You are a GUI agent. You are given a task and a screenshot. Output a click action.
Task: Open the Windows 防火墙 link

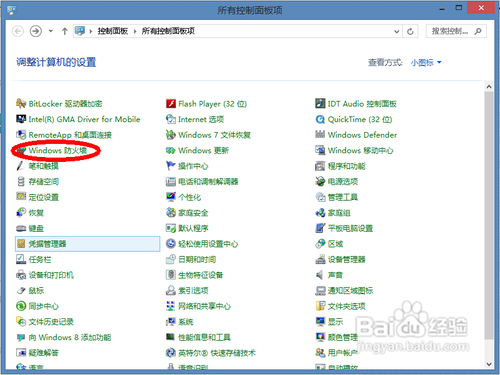(x=58, y=151)
